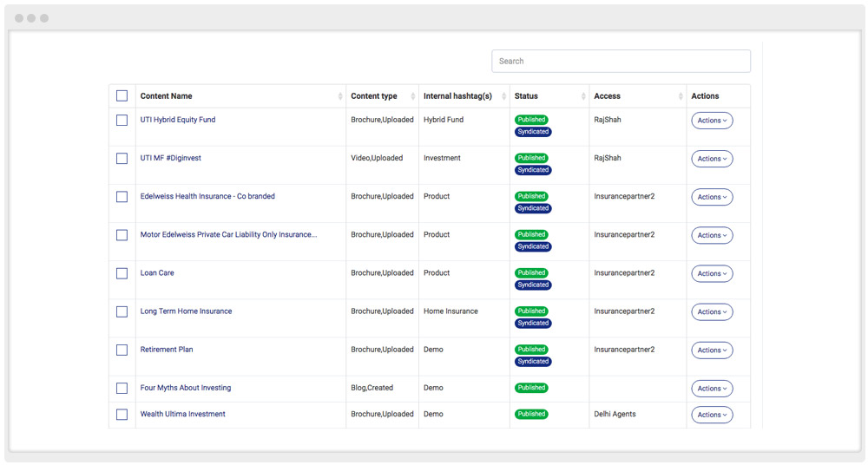
Task: Open Actions dropdown for Loan Care
Action: click(x=712, y=273)
